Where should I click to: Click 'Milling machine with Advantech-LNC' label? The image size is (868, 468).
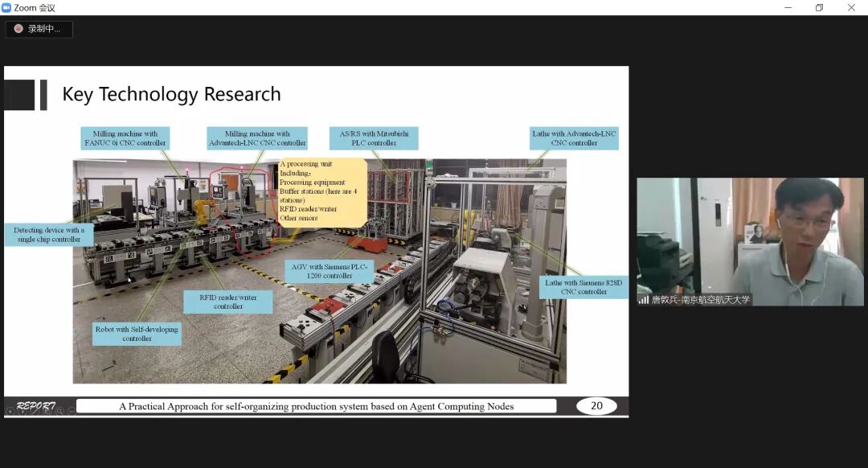pos(257,138)
